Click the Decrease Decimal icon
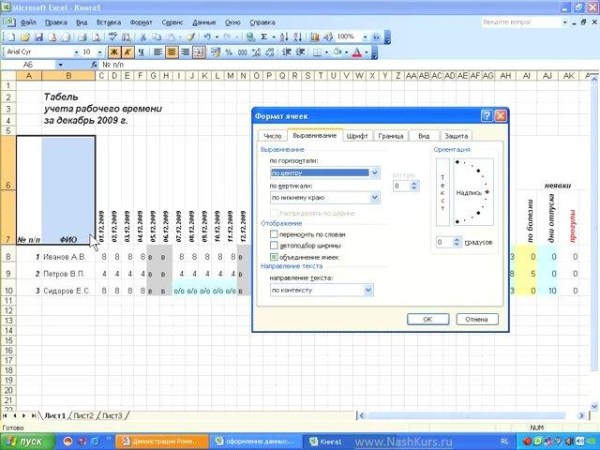 [269, 52]
